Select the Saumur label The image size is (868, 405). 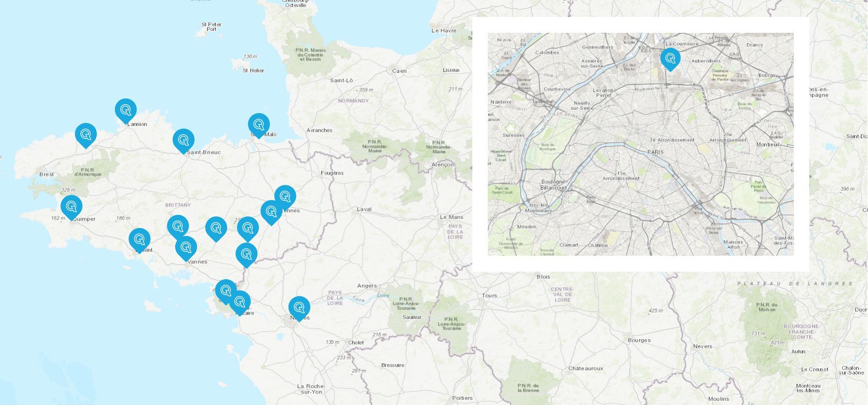[412, 317]
